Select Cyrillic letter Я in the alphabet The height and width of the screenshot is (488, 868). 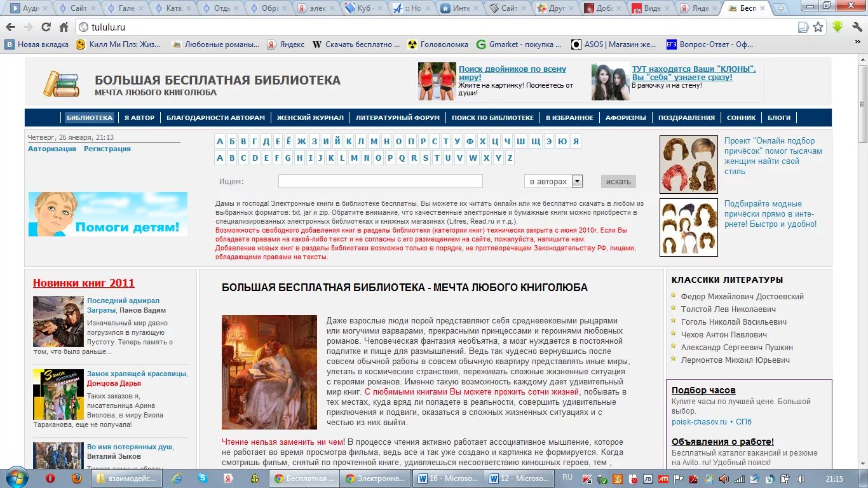pyautogui.click(x=576, y=141)
